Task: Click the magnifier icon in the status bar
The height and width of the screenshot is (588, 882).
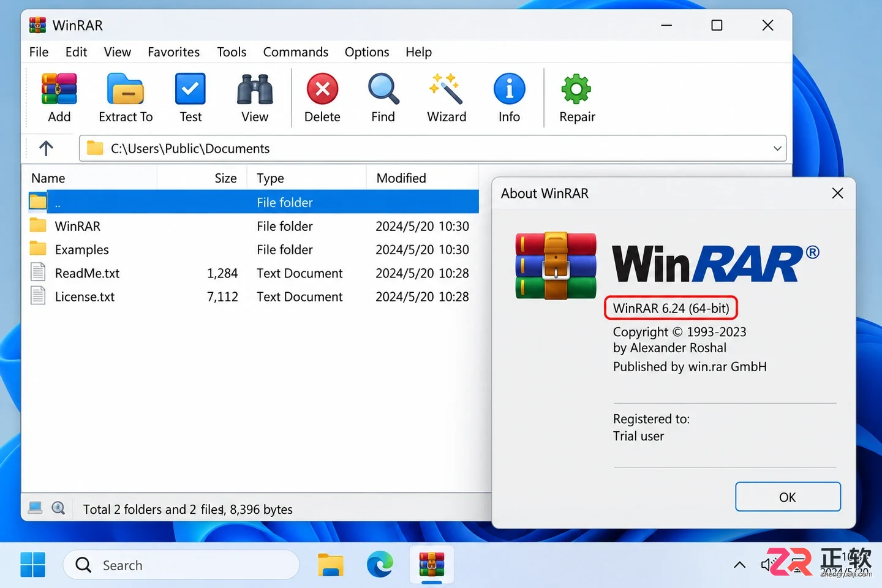Action: coord(58,508)
